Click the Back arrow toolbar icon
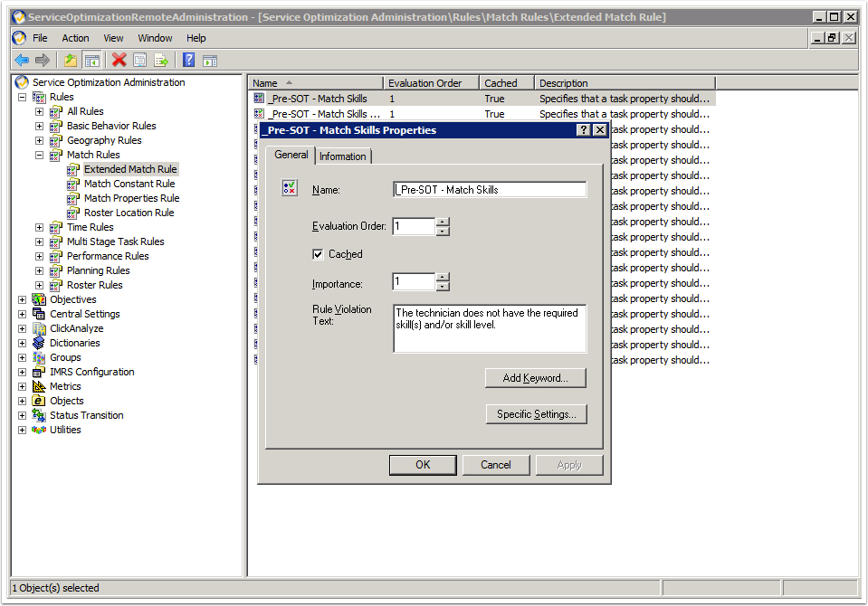The height and width of the screenshot is (606, 868). pos(22,61)
